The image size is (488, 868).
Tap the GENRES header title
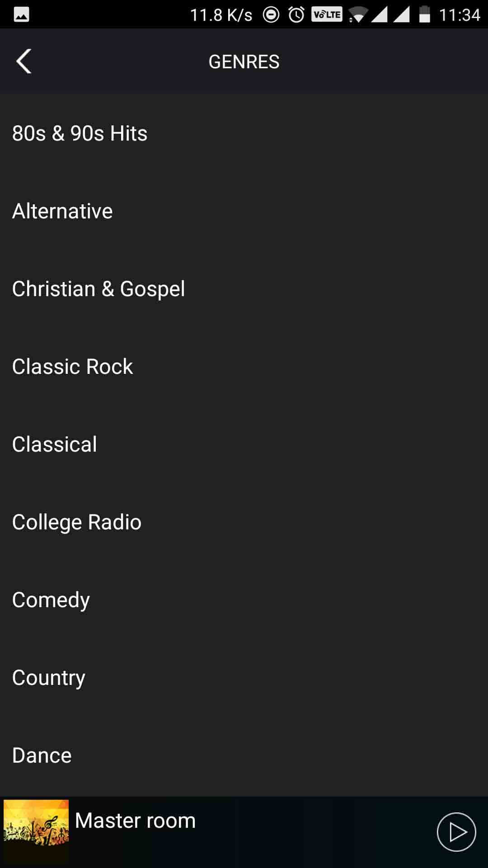[x=244, y=61]
